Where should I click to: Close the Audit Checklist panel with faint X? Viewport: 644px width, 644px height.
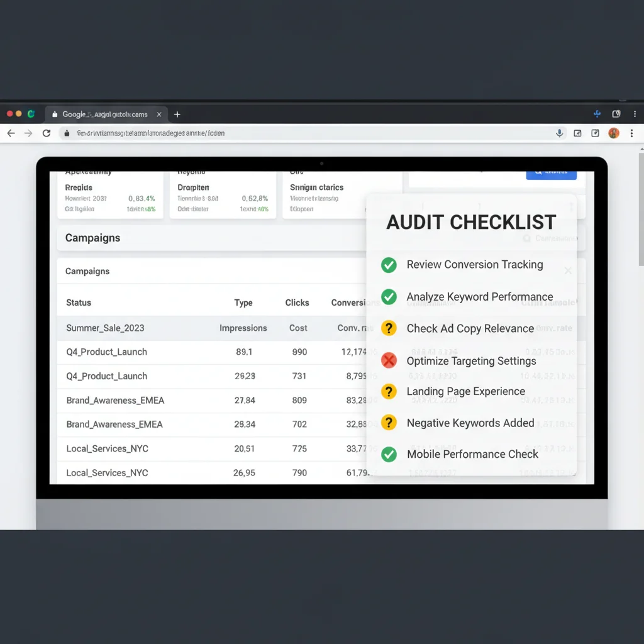pyautogui.click(x=568, y=270)
